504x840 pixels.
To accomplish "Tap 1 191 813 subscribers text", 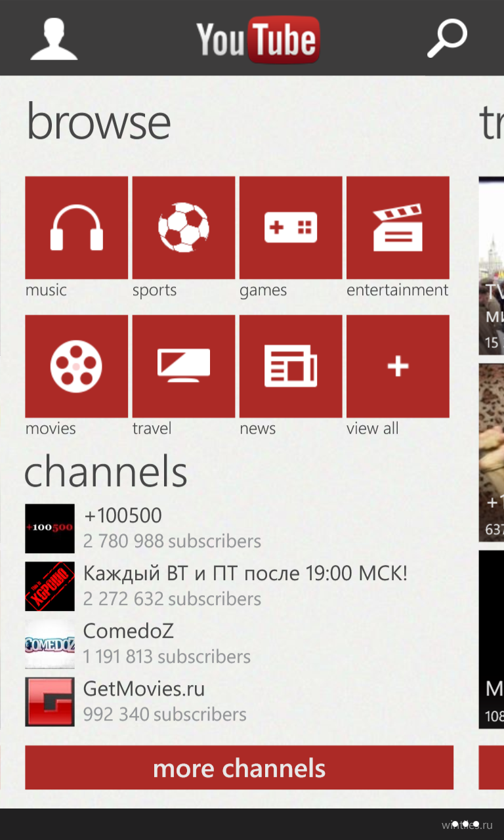I will coord(167,657).
